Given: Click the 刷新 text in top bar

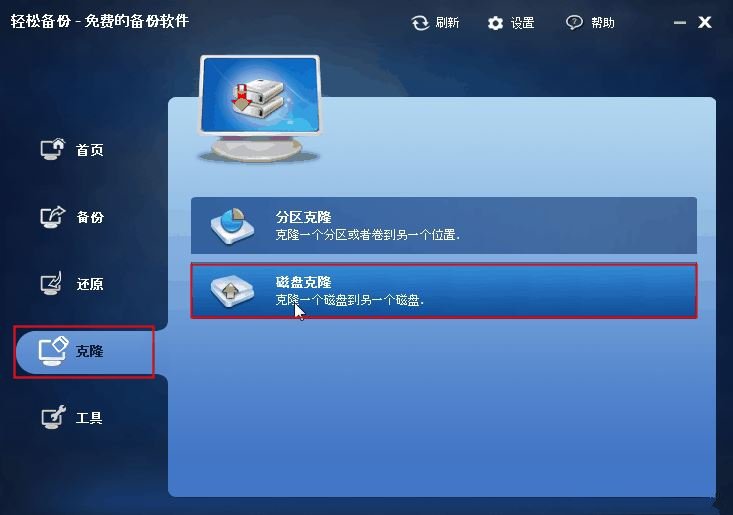Looking at the screenshot, I should (x=447, y=22).
